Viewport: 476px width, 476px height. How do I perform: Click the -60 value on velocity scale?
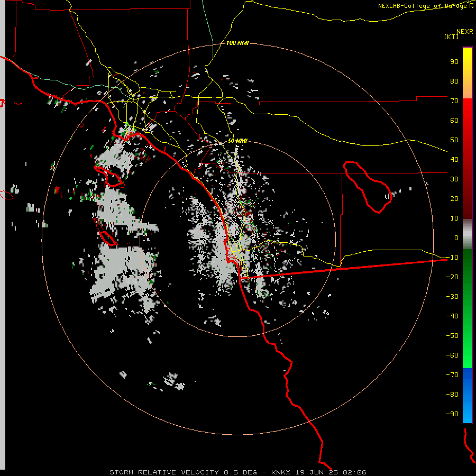[x=452, y=355]
